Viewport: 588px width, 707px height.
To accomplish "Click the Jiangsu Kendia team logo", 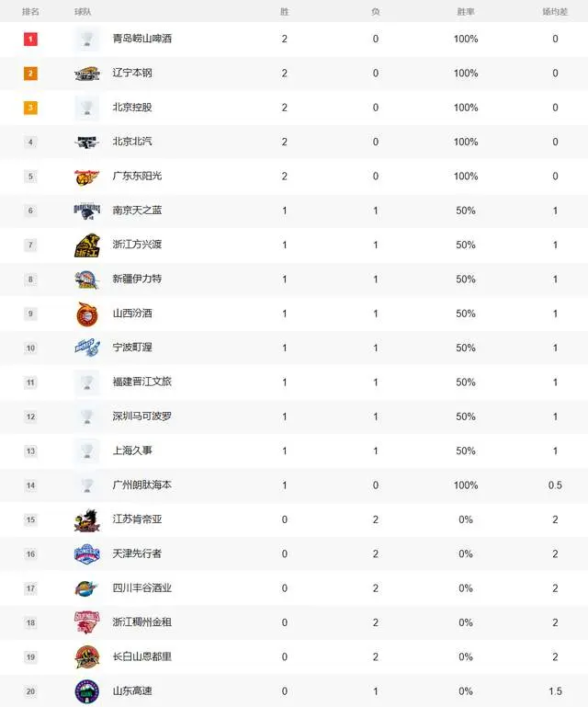I will 86,520.
